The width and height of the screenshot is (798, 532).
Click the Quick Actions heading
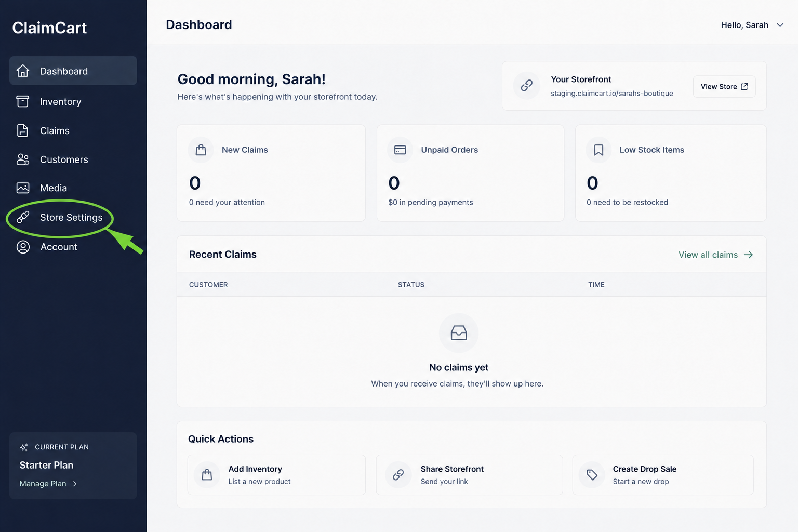221,439
